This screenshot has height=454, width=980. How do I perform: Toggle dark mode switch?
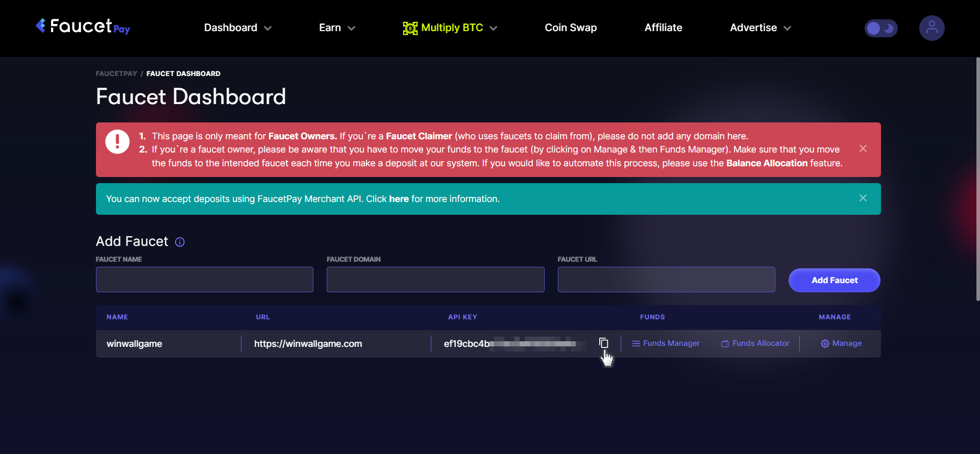coord(881,28)
